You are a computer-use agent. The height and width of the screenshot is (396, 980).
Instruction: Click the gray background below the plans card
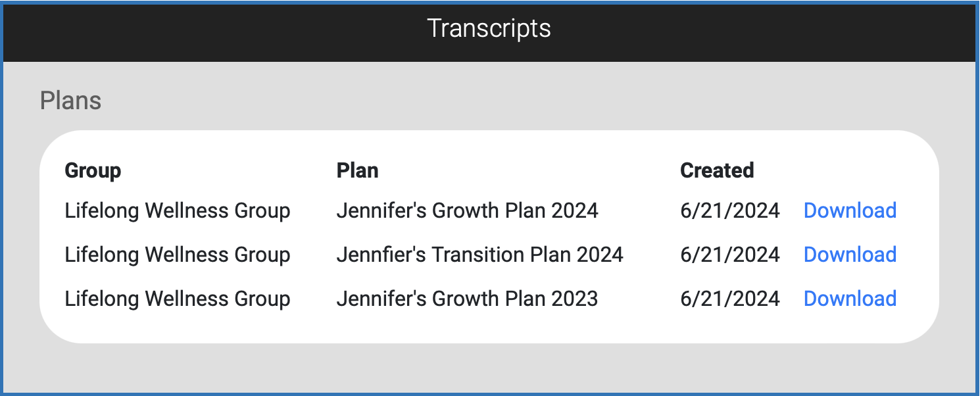(x=489, y=368)
